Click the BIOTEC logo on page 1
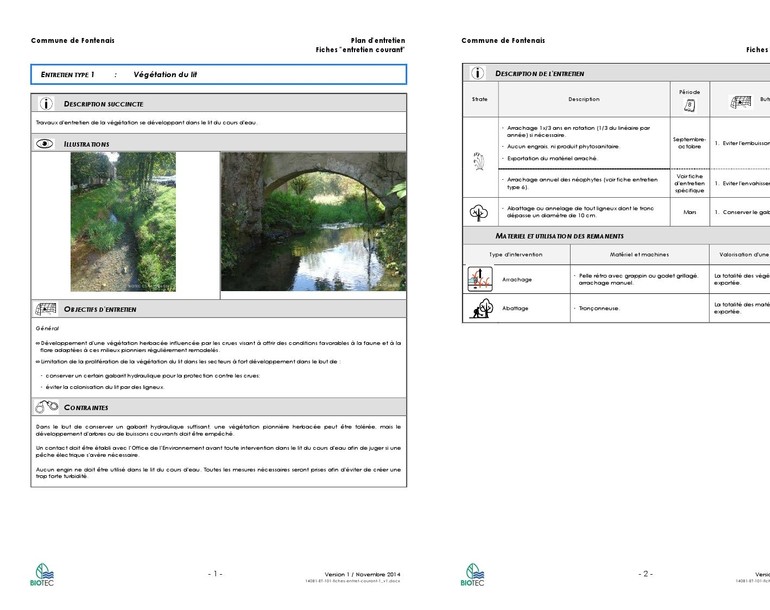The height and width of the screenshot is (610, 770). [42, 575]
